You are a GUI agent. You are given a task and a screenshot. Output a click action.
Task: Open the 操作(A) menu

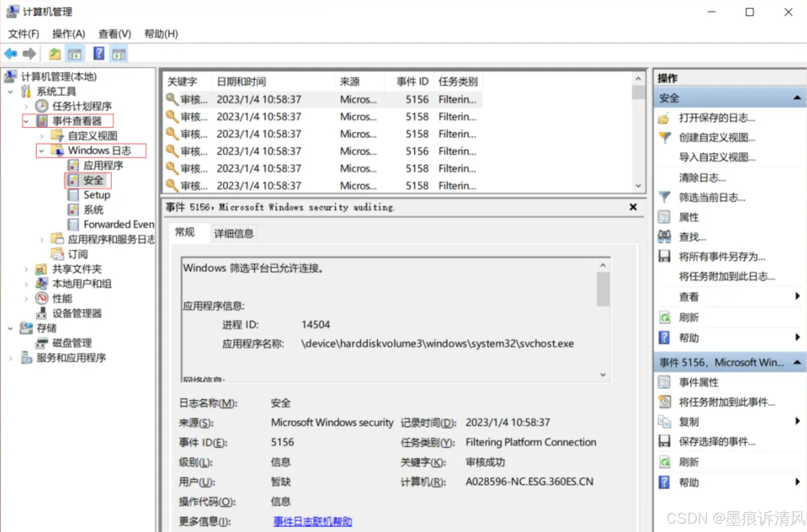69,34
